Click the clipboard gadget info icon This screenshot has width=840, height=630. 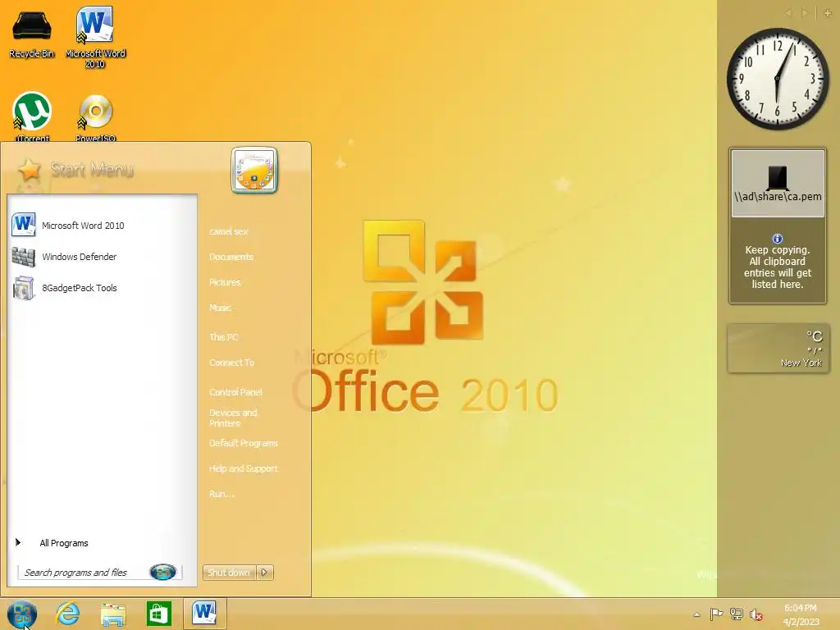(778, 239)
